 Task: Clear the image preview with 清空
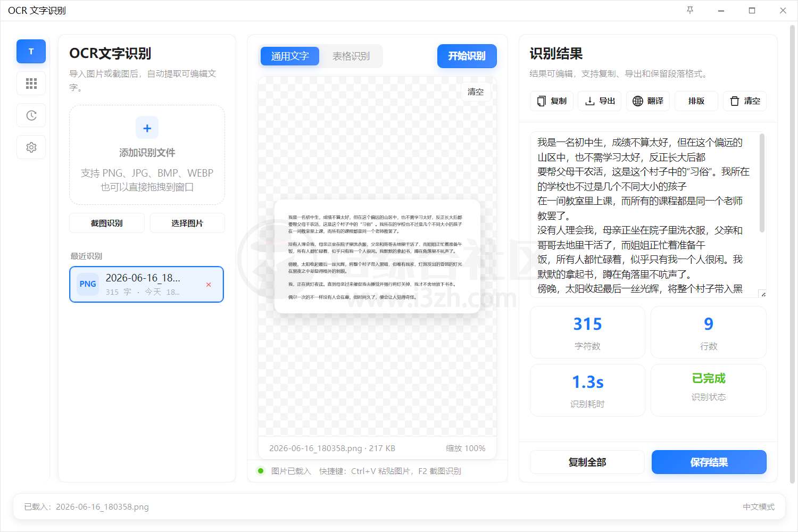tap(476, 92)
